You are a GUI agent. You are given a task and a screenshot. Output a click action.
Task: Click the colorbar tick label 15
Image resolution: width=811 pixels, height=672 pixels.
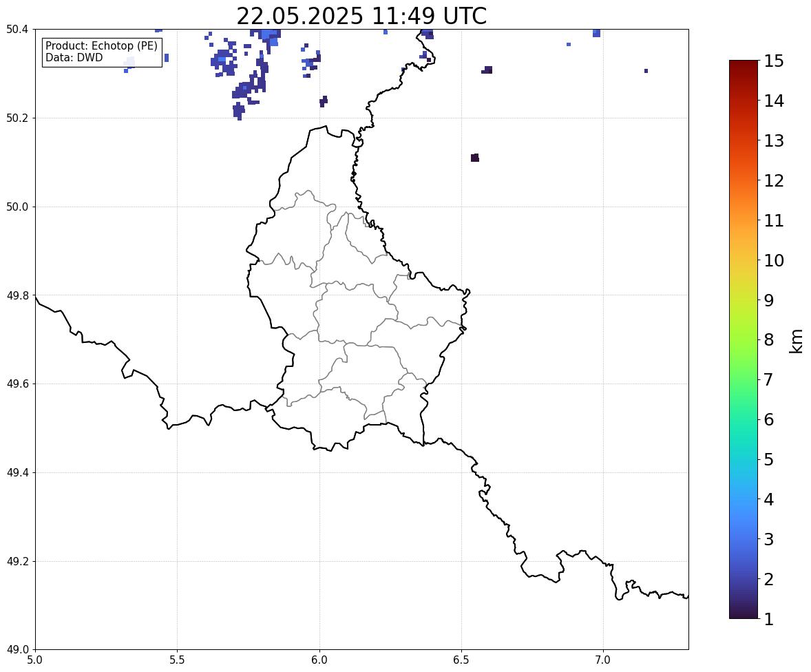pos(774,61)
